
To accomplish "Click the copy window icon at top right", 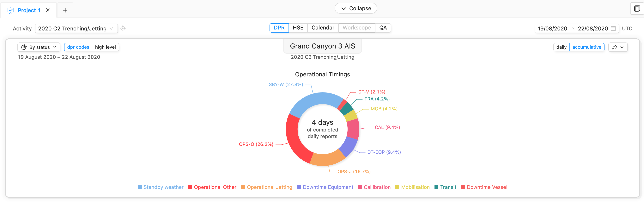I will [637, 9].
